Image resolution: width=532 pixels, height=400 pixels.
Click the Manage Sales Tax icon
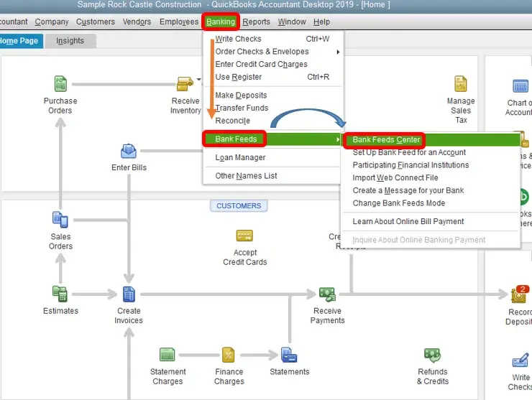pyautogui.click(x=461, y=84)
